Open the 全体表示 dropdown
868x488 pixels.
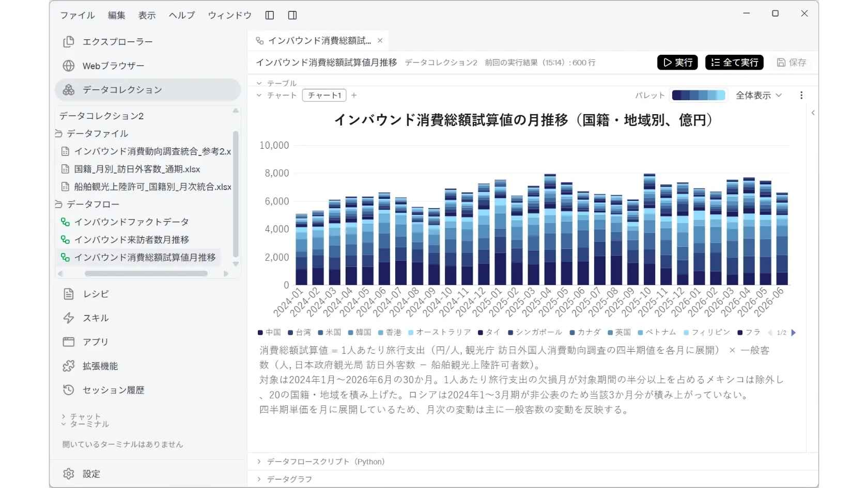pos(758,96)
